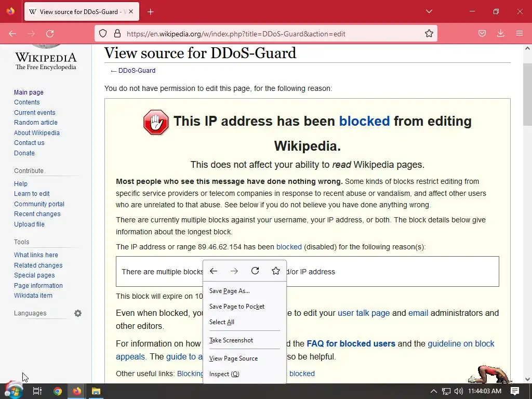This screenshot has height=399, width=532.
Task: Click the Firefox icon left of the tab
Action: (x=10, y=11)
